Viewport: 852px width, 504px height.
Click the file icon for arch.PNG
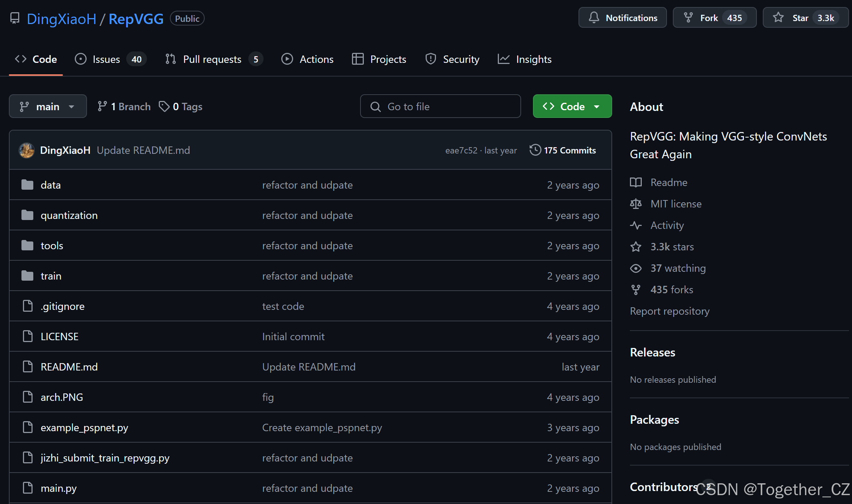pyautogui.click(x=28, y=397)
